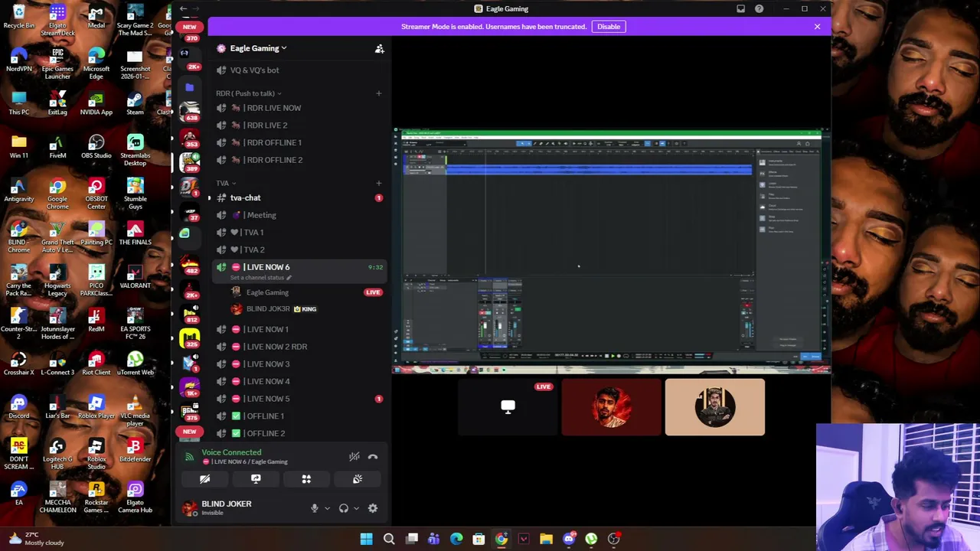Go back with Discord's back arrow
Viewport: 980px width, 551px height.
tap(183, 8)
